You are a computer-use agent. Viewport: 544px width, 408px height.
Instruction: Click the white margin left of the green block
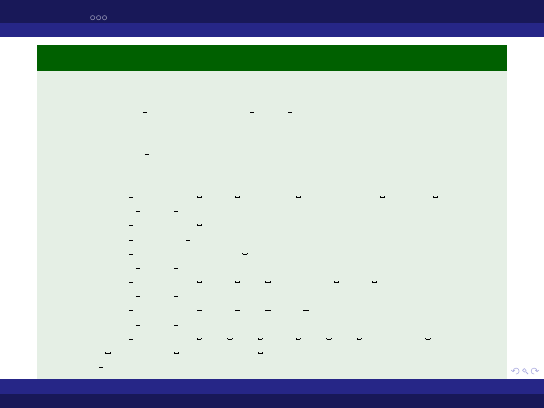(x=18, y=208)
